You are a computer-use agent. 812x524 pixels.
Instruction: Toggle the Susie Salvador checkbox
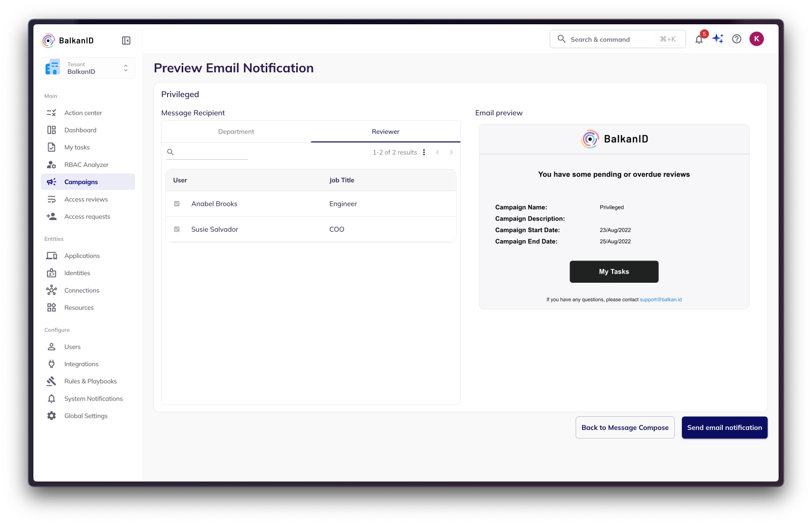[x=177, y=229]
